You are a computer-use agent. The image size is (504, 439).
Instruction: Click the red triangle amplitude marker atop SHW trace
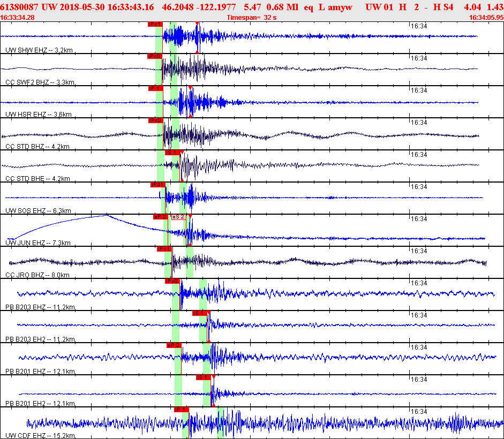197,24
